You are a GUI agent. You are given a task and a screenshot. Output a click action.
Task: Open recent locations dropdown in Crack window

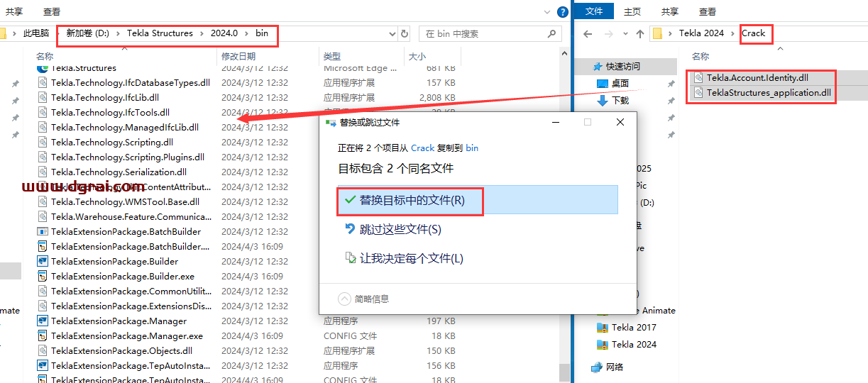(x=626, y=34)
